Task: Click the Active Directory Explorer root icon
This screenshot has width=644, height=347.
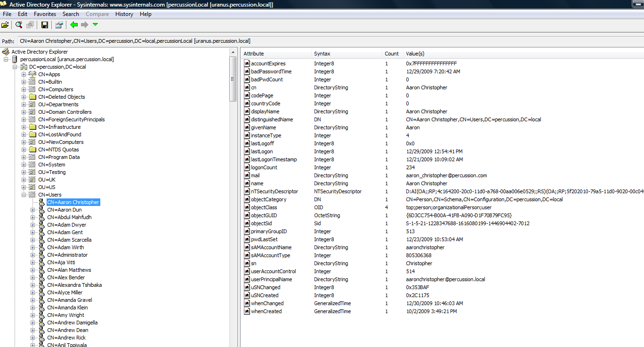Action: click(x=6, y=52)
